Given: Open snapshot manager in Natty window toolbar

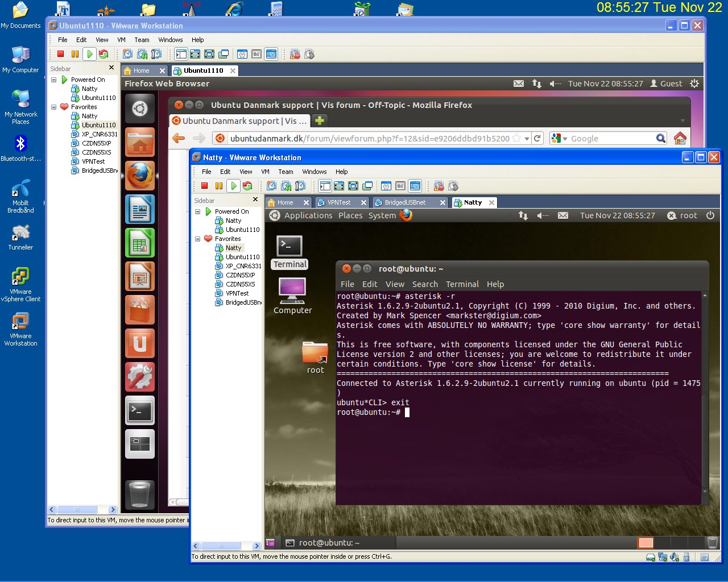Looking at the screenshot, I should pos(300,186).
